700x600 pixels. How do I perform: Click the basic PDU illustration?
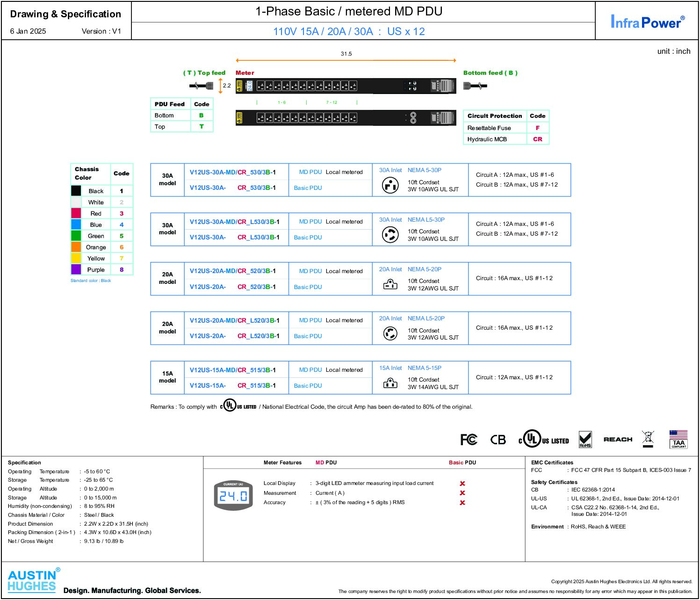(x=346, y=118)
